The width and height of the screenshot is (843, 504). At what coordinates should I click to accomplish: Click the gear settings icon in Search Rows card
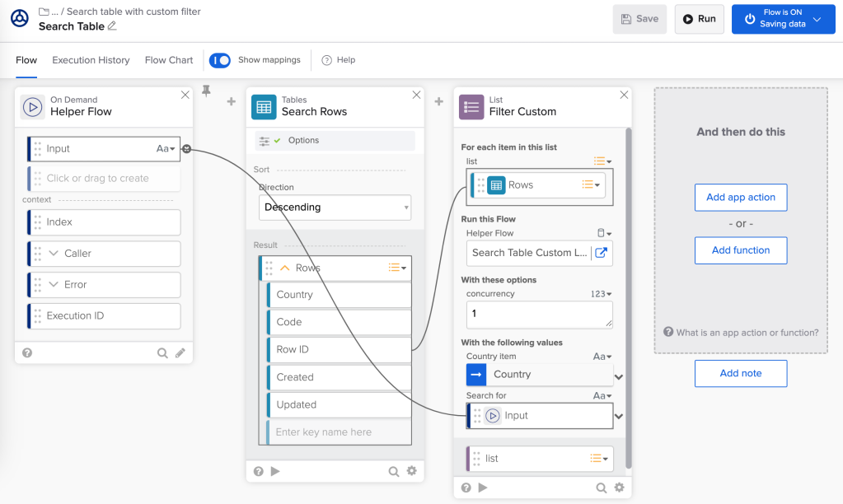411,471
